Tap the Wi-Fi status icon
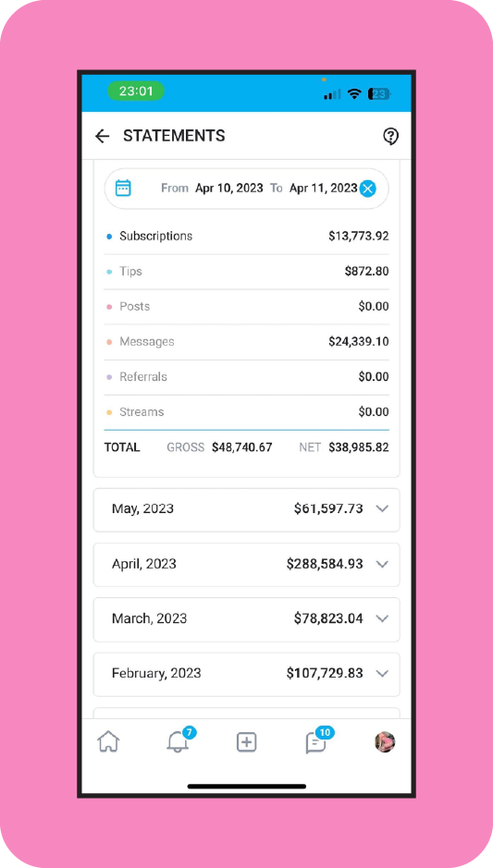The width and height of the screenshot is (493, 868). point(354,94)
